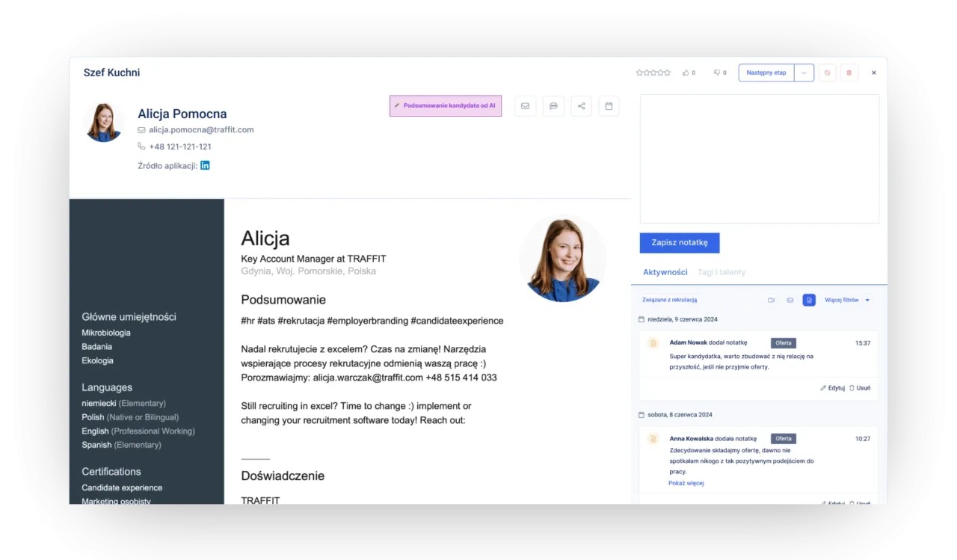
Task: Click the LinkedIn application source icon
Action: [x=204, y=164]
